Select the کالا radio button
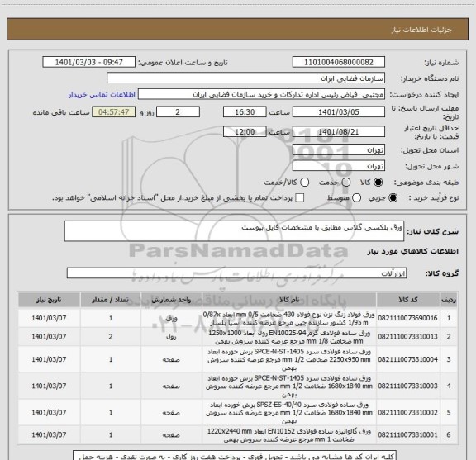This screenshot has width=476, height=460. tap(378, 182)
